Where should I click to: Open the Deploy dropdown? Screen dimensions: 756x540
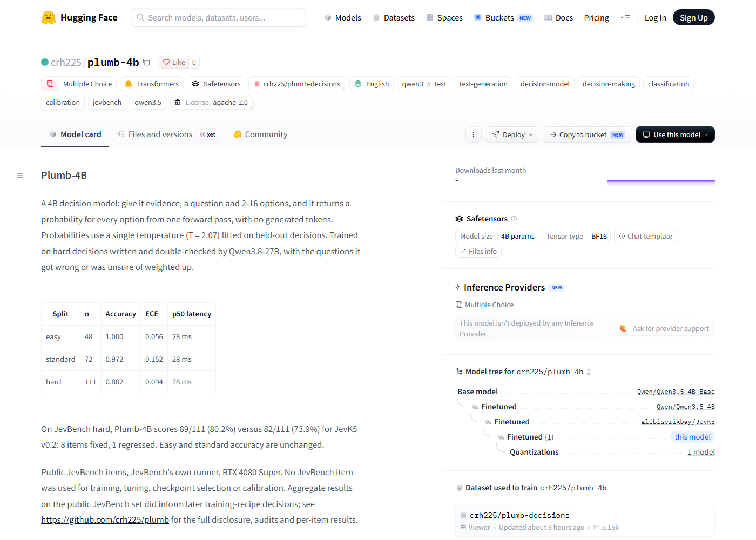(x=512, y=134)
